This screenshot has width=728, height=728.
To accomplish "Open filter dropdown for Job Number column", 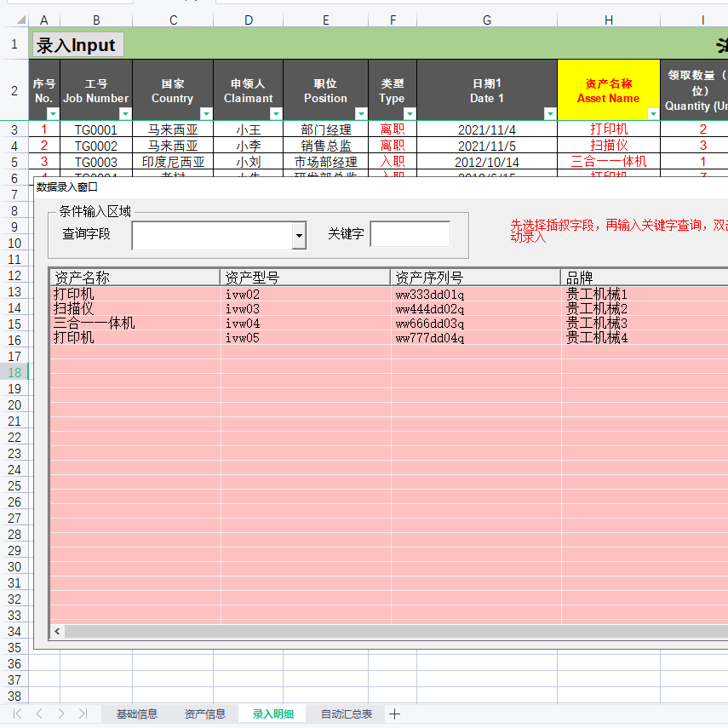I will point(125,114).
